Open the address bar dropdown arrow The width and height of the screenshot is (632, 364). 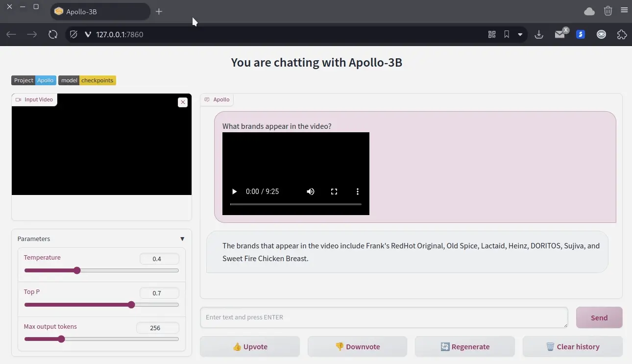pyautogui.click(x=520, y=35)
